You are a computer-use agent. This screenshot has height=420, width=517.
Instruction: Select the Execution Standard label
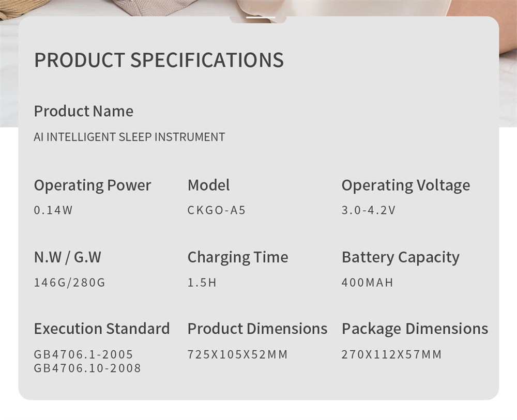point(102,329)
